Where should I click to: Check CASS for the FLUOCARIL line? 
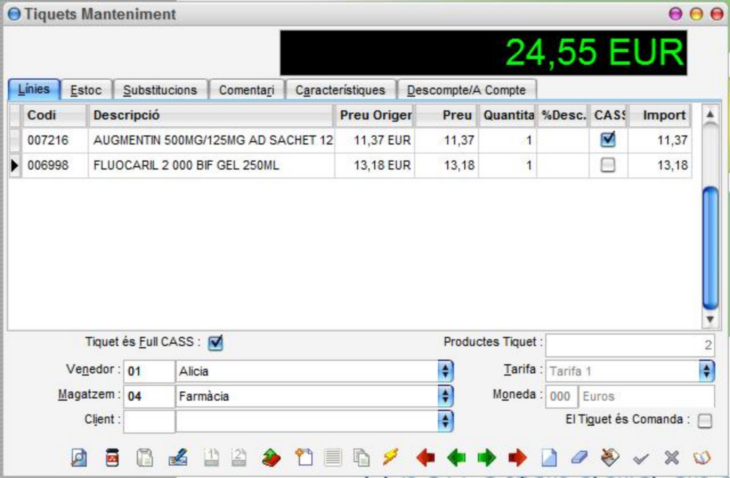tap(608, 165)
